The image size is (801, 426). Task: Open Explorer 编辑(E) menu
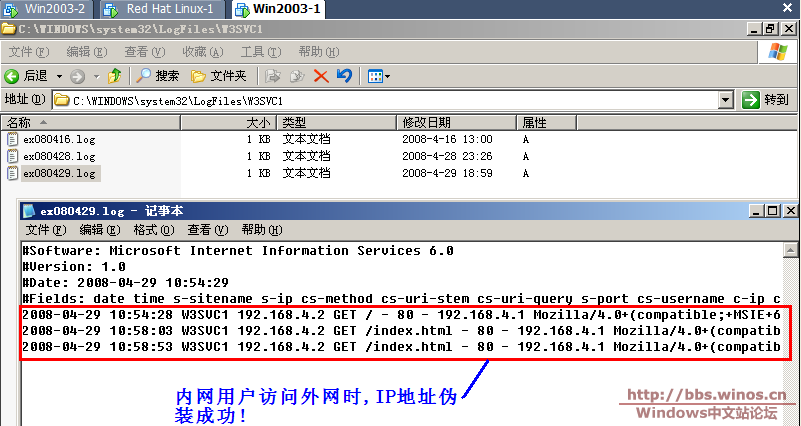coord(86,52)
